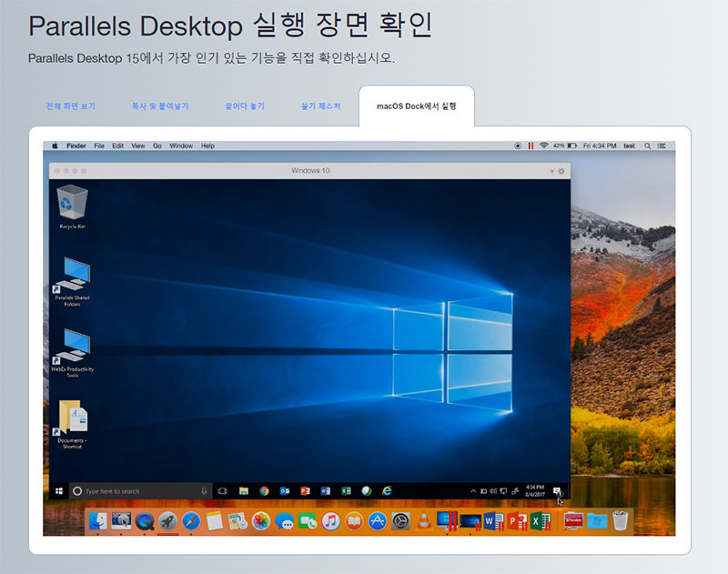
Task: Click the Cortana microphone icon
Action: click(204, 491)
